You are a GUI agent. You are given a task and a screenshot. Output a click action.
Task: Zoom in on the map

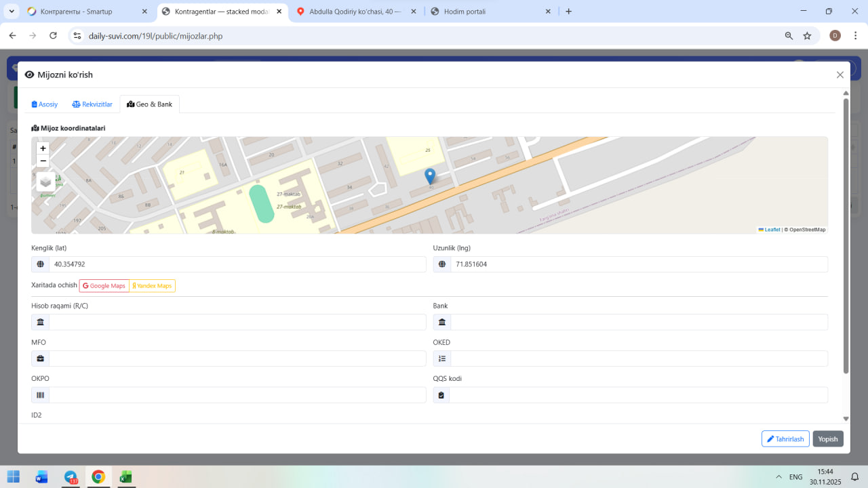pyautogui.click(x=43, y=148)
